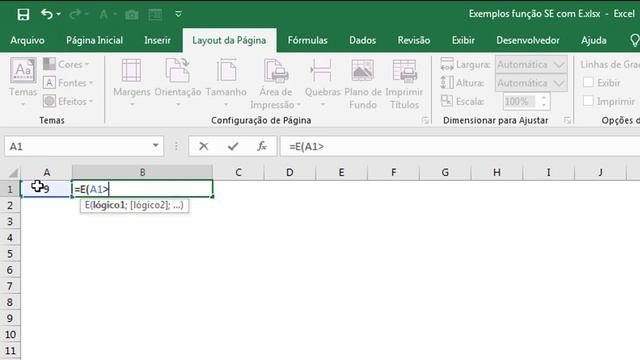This screenshot has width=640, height=360.
Task: Select row header 10
Action: point(10,334)
